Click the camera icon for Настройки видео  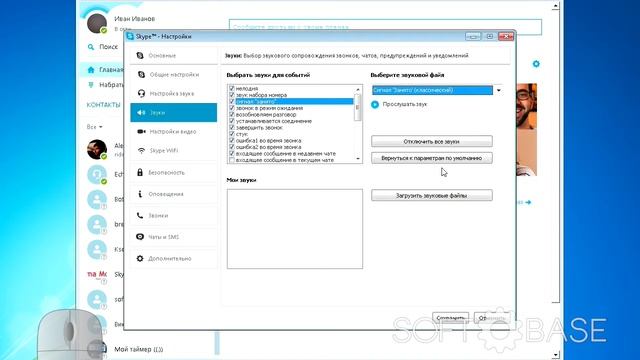141,131
